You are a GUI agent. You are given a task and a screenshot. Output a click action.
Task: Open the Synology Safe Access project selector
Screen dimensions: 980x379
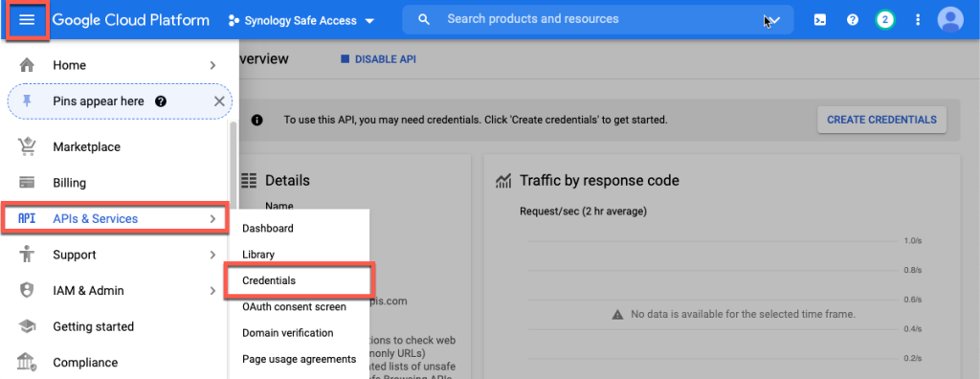[301, 21]
